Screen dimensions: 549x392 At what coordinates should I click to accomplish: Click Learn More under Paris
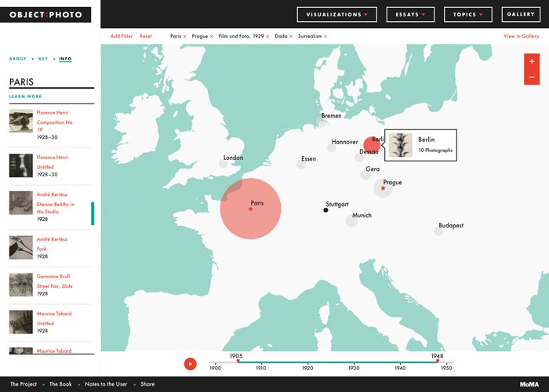coord(25,96)
